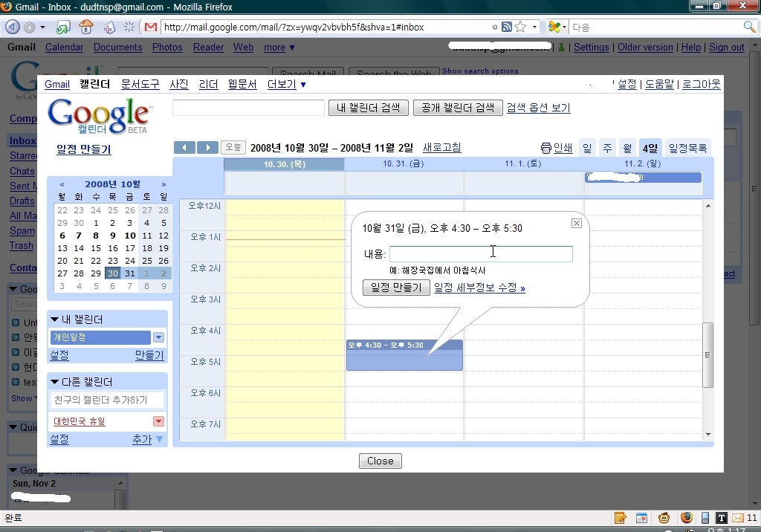This screenshot has width=761, height=532.
Task: Go to next month in mini calendar
Action: click(x=164, y=184)
